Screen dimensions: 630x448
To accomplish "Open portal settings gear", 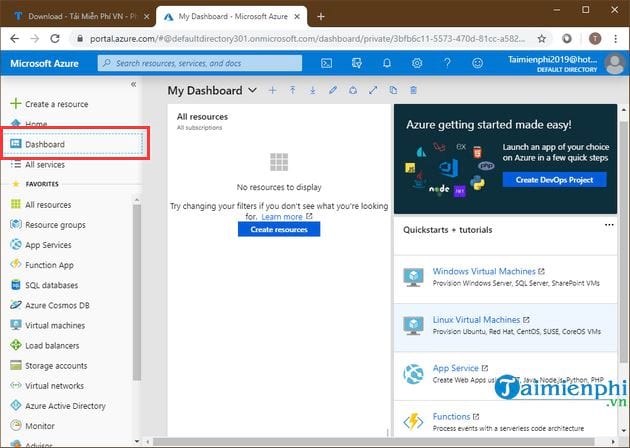I will [417, 63].
